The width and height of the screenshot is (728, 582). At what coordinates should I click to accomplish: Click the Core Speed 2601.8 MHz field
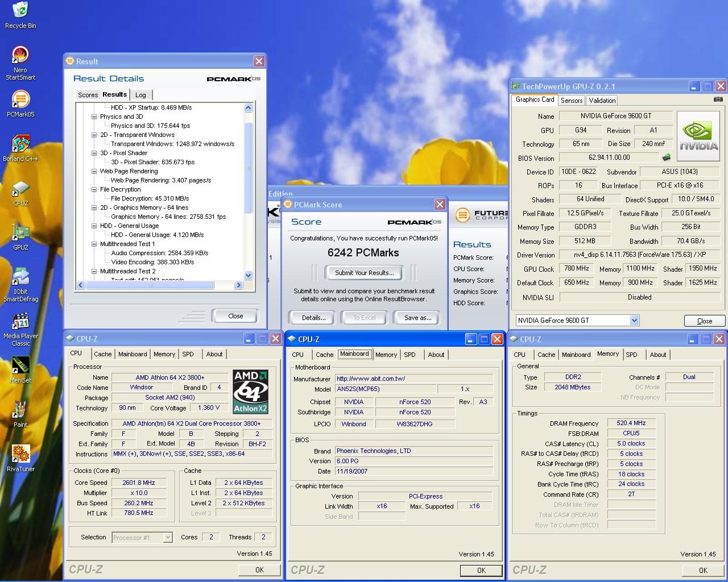point(138,483)
